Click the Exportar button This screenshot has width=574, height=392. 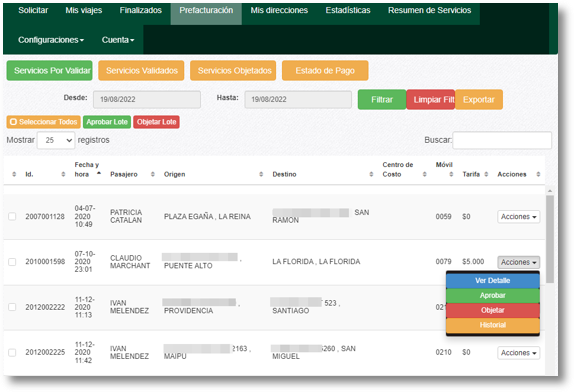[x=479, y=100]
